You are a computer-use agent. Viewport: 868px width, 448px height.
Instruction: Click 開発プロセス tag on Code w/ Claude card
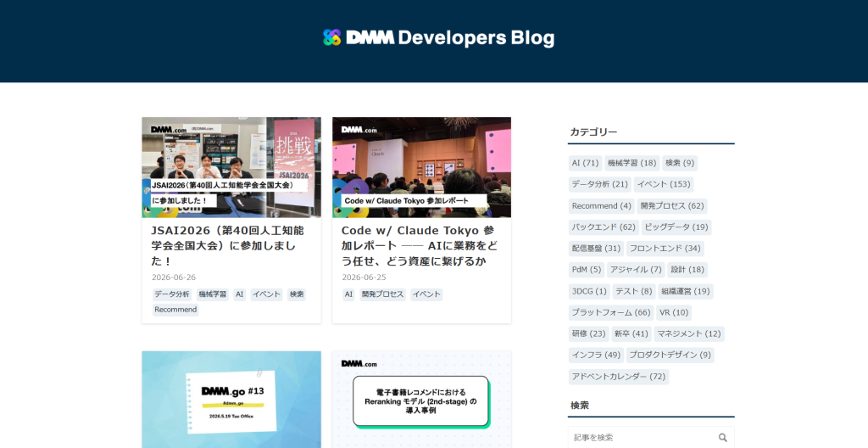(382, 294)
